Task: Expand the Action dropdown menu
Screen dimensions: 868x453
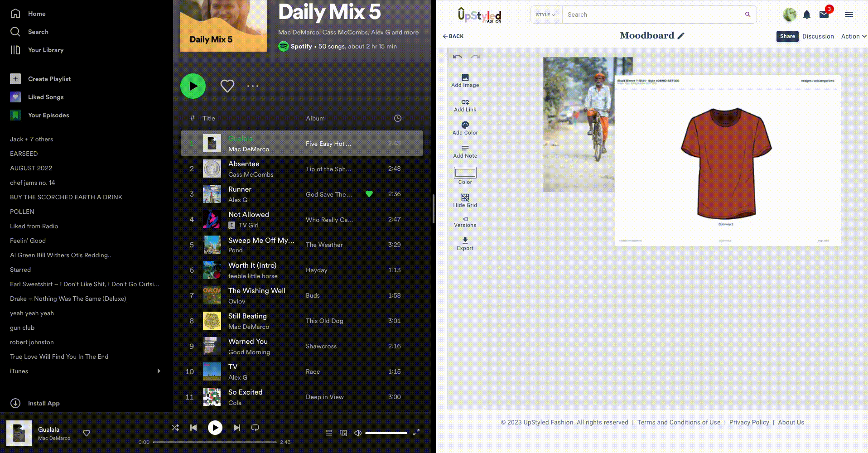Action: click(x=853, y=36)
